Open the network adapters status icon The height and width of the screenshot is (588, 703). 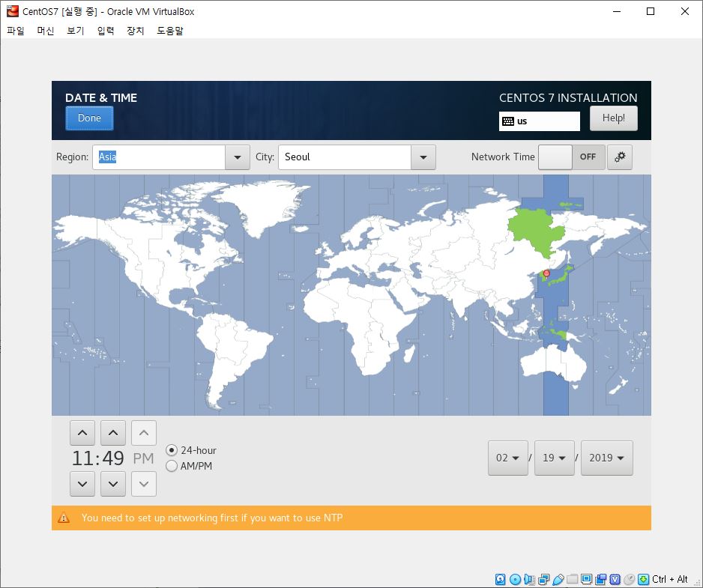point(544,579)
